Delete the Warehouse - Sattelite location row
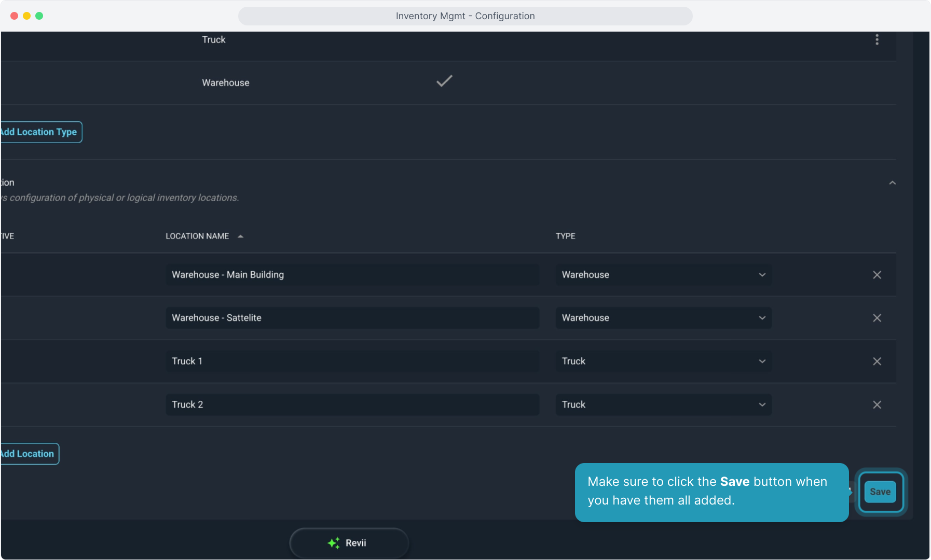This screenshot has width=931, height=560. point(877,318)
